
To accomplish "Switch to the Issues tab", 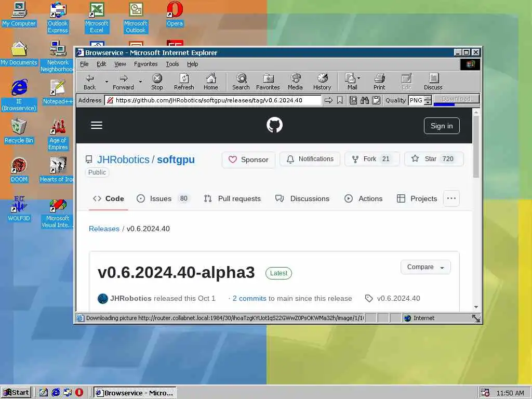I will point(163,198).
